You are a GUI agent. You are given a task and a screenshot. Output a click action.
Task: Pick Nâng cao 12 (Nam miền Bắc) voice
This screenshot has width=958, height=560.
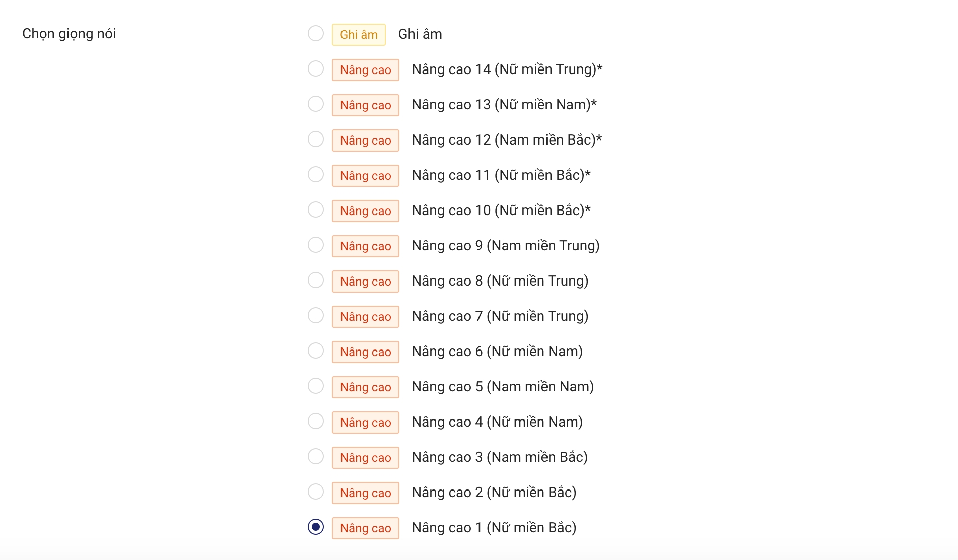(316, 139)
